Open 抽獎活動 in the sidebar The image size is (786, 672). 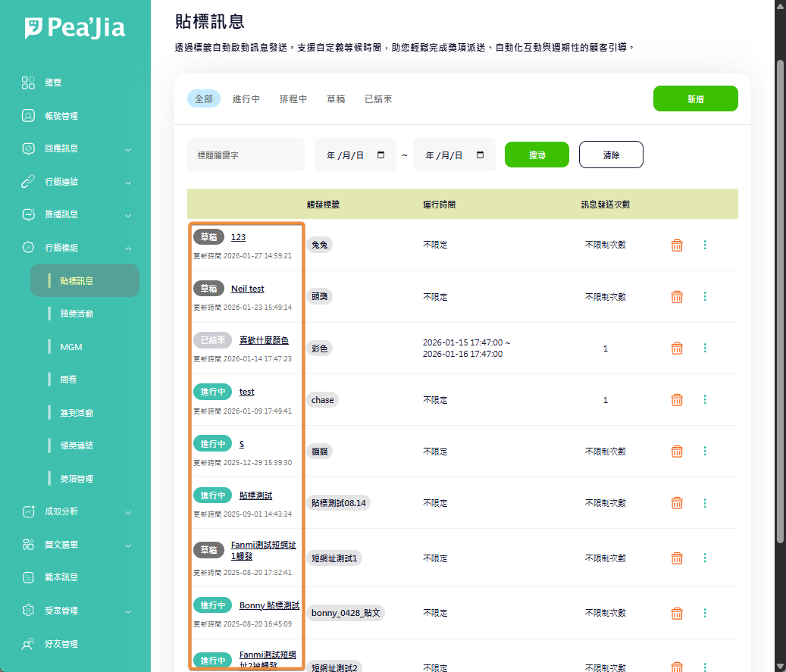77,314
